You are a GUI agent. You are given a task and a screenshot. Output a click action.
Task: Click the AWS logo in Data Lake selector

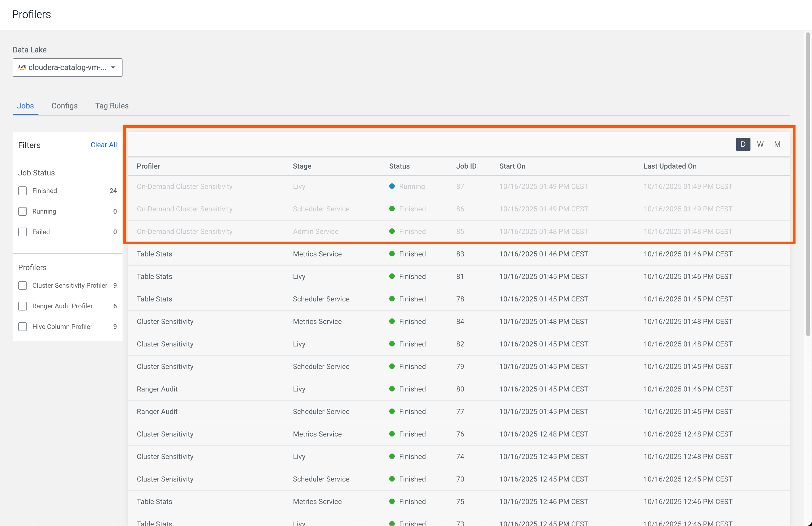(22, 67)
